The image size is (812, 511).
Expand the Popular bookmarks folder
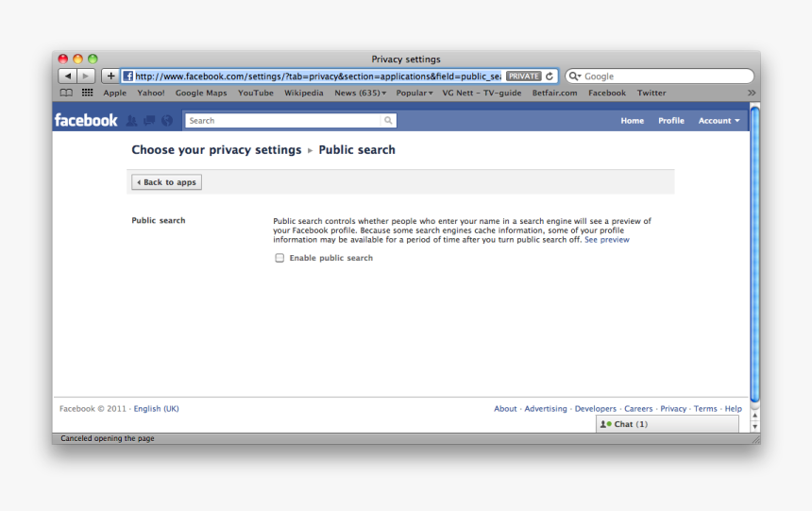[414, 93]
